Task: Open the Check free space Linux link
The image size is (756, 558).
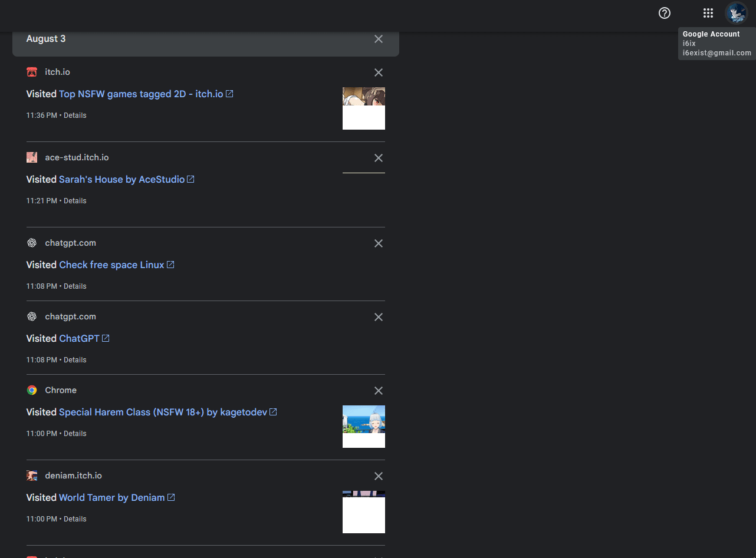Action: (111, 265)
